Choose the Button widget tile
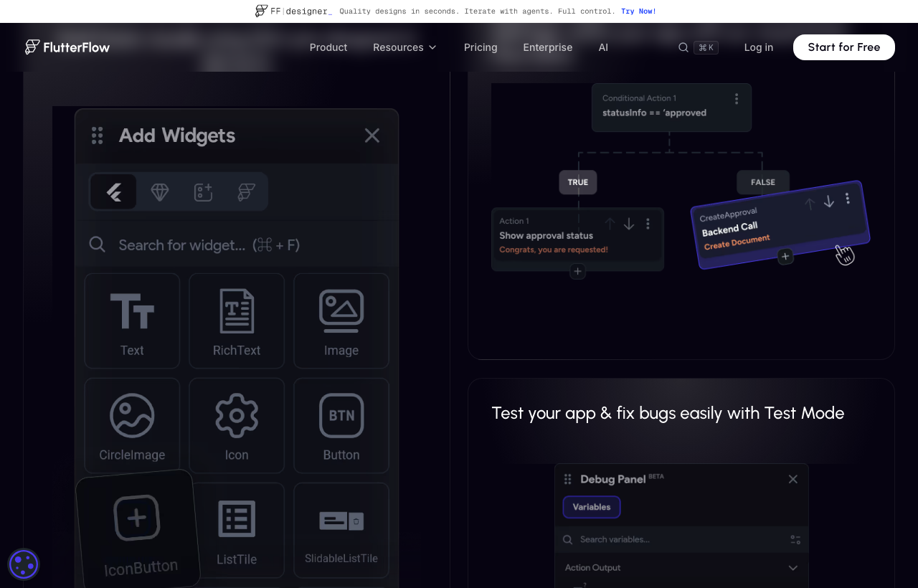This screenshot has width=918, height=588. click(341, 425)
